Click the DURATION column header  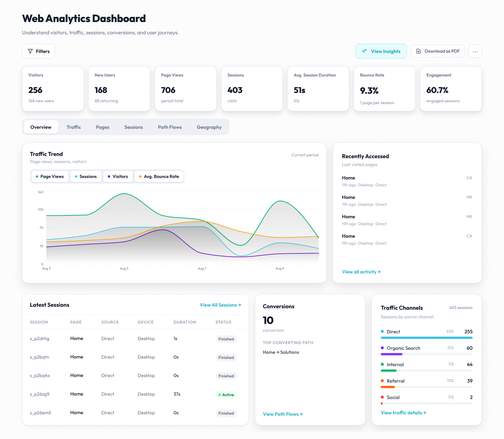tap(184, 322)
